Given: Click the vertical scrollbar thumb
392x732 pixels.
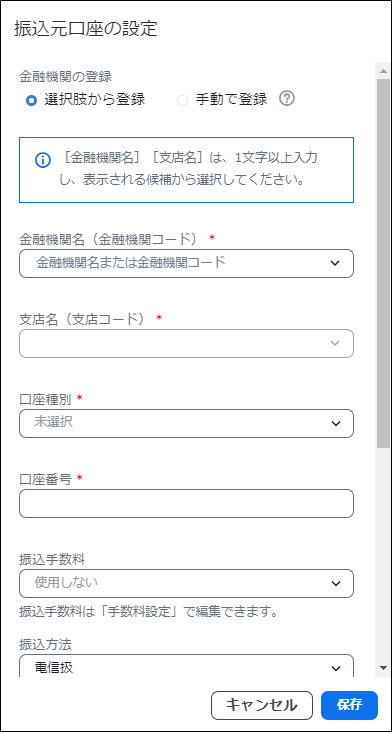Looking at the screenshot, I should tap(384, 264).
